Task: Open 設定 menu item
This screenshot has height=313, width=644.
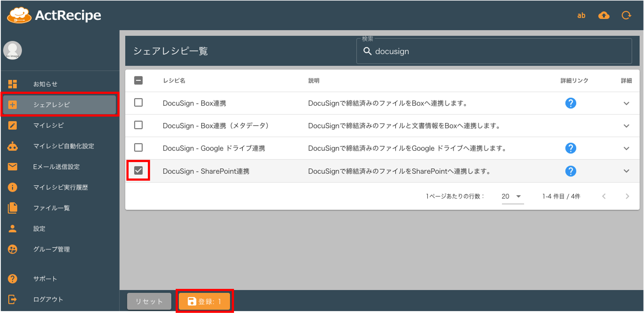Action: coord(60,229)
